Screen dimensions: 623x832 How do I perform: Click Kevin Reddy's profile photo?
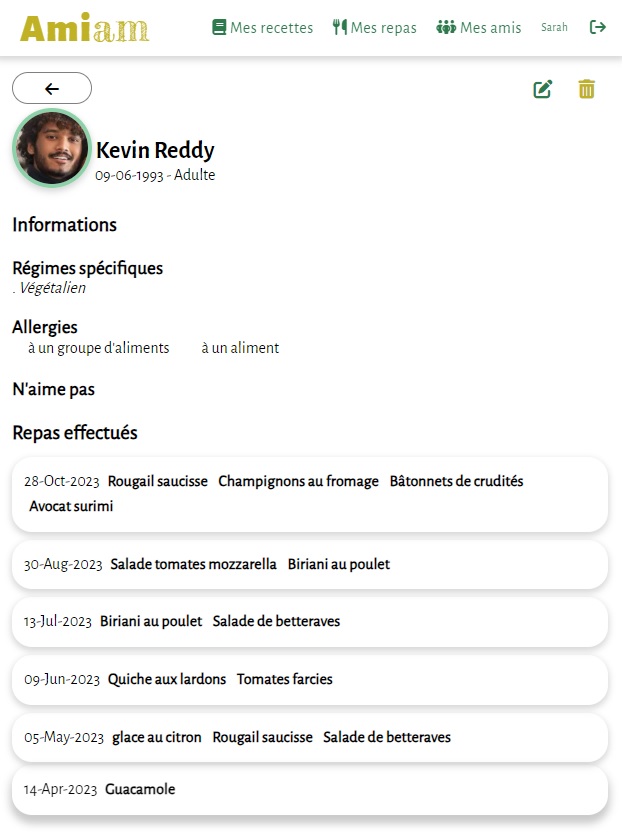coord(51,148)
